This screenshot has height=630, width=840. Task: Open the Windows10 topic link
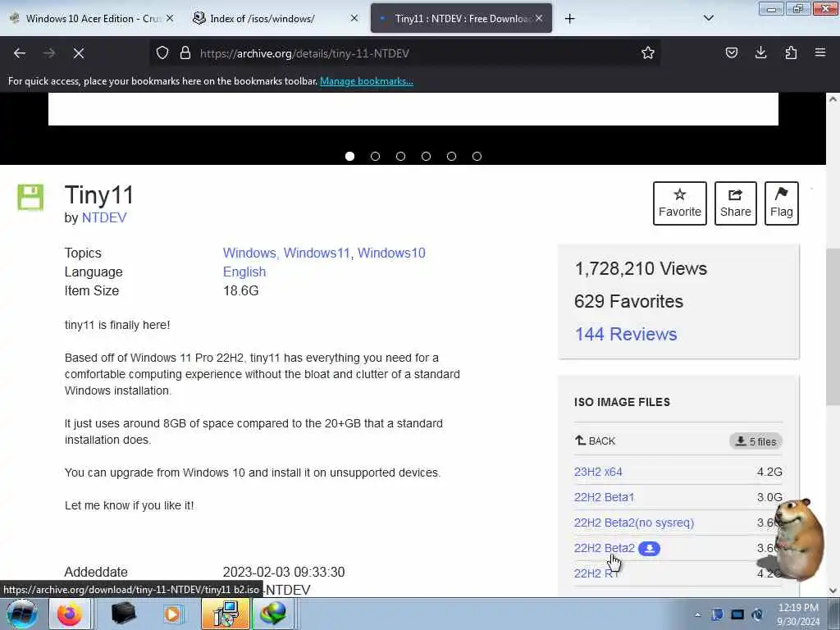pos(391,253)
